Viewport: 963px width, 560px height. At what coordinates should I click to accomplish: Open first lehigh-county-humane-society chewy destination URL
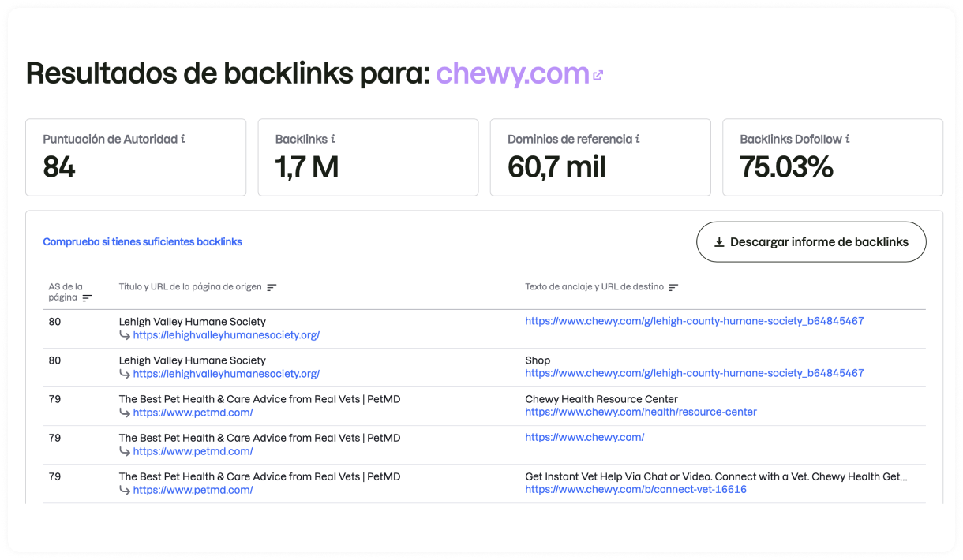pos(695,322)
